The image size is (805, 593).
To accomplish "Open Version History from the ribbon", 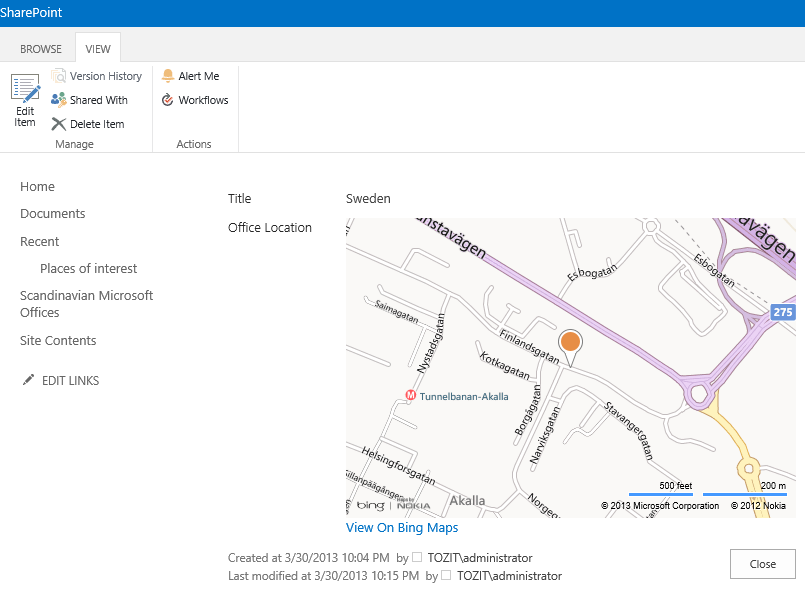I will pos(97,76).
